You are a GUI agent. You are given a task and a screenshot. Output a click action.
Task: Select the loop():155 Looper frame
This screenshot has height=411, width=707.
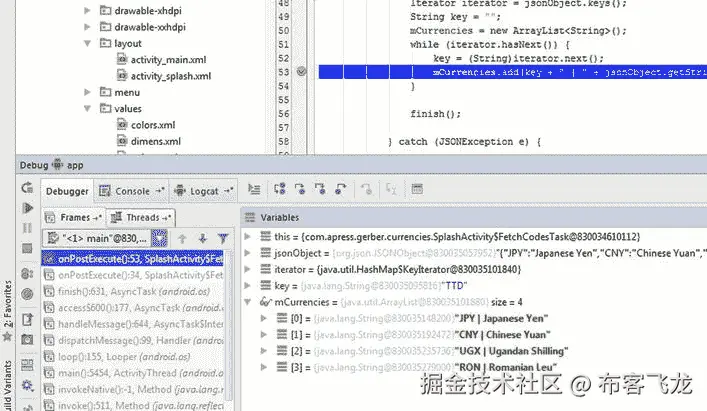[x=133, y=356]
